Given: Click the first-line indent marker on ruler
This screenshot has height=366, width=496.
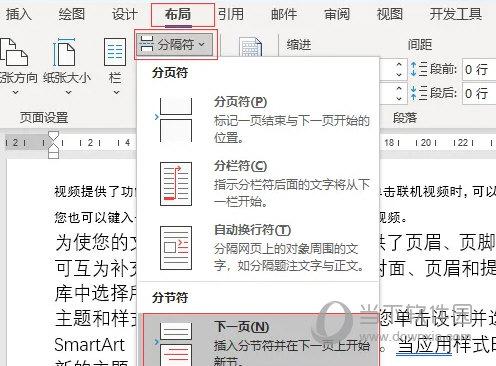Looking at the screenshot, I should click(x=53, y=136).
